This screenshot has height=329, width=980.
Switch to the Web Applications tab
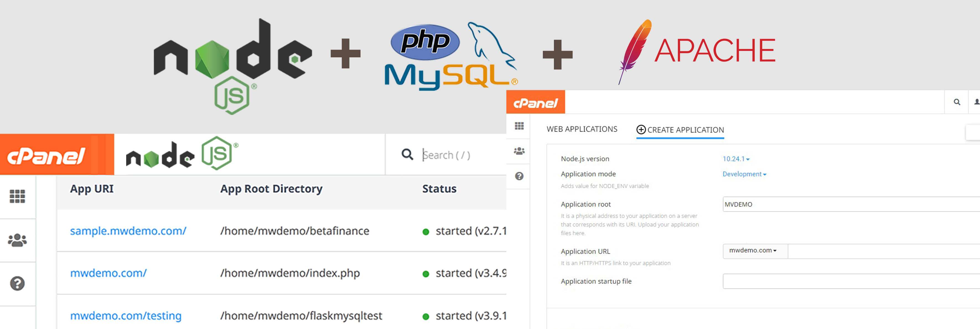click(582, 129)
